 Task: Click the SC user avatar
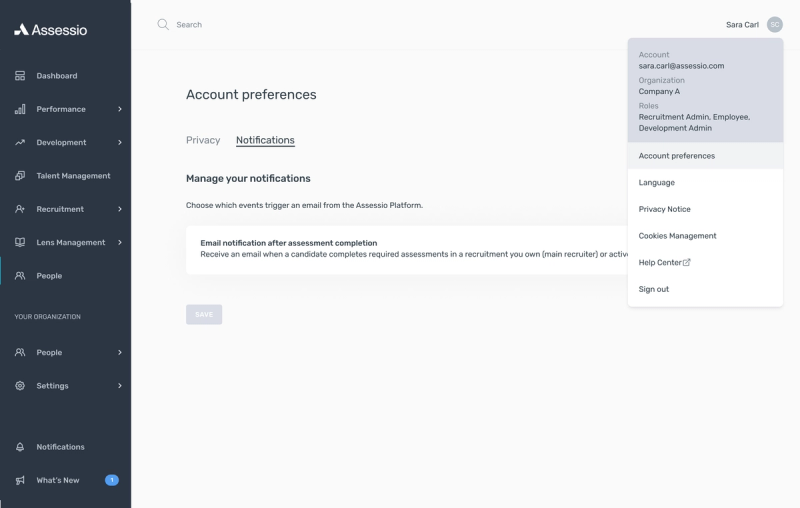click(775, 24)
